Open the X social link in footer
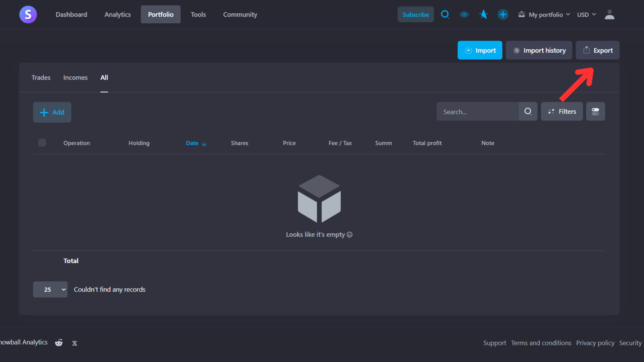 point(74,343)
